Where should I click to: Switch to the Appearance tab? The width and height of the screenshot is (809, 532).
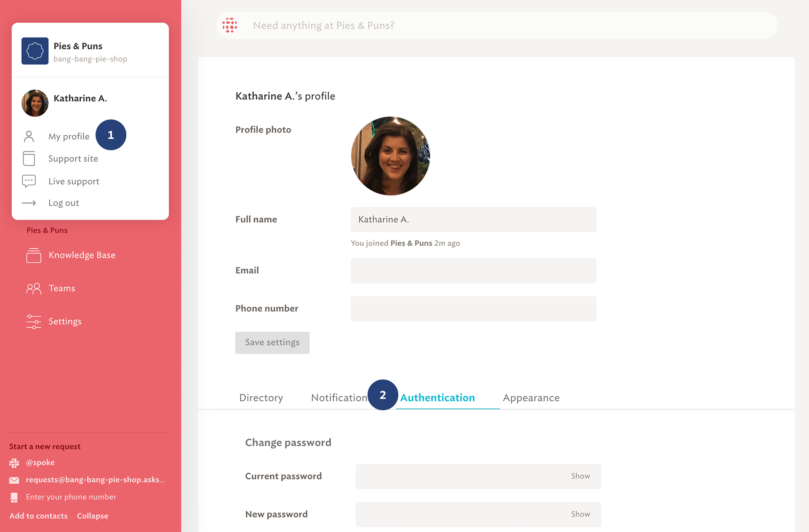pos(531,398)
